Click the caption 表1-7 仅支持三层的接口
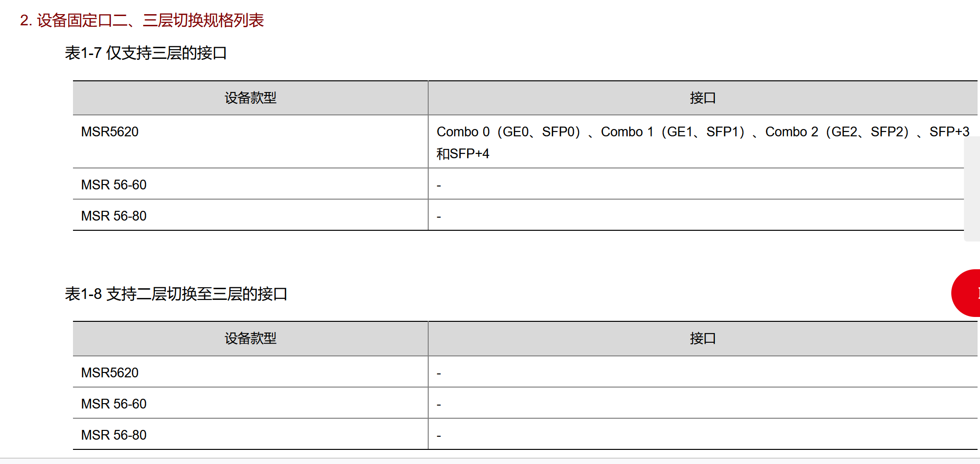 [x=145, y=53]
